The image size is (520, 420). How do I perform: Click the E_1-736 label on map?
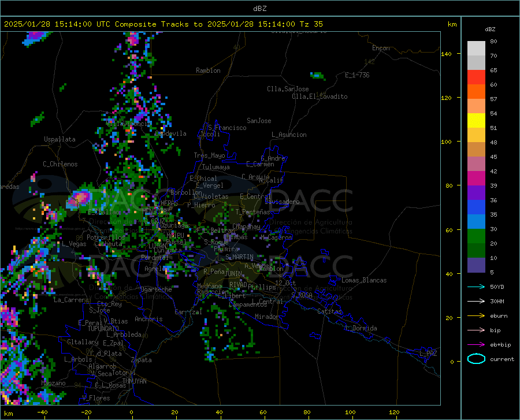pos(357,75)
